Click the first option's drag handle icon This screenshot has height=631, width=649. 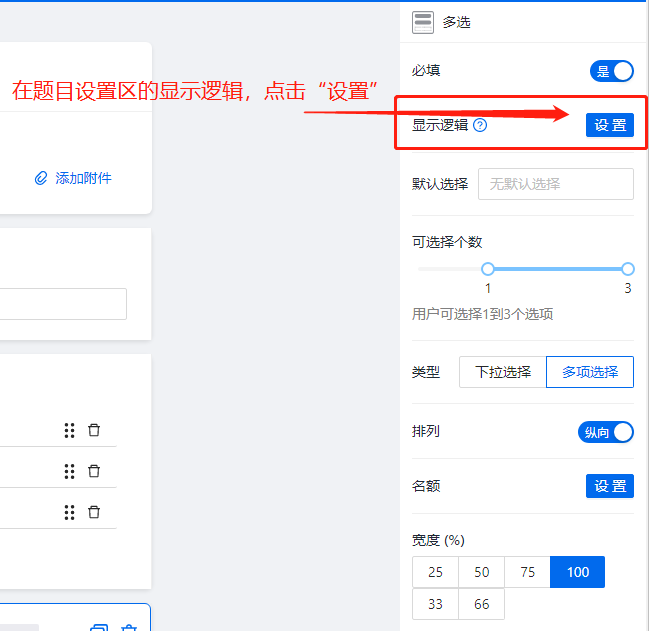69,430
